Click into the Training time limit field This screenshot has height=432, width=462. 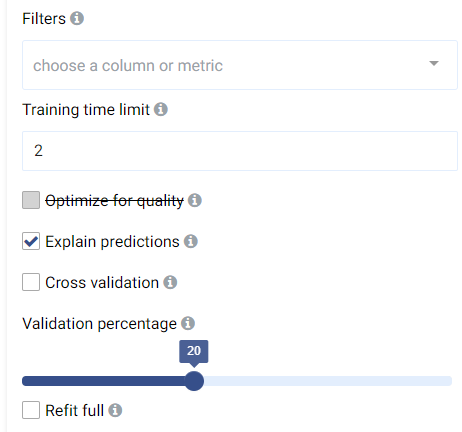tap(240, 151)
